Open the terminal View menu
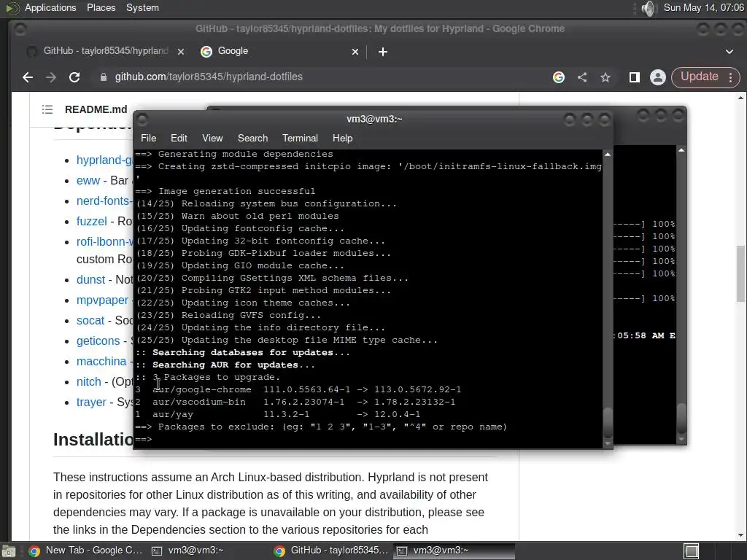The image size is (747, 560). tap(212, 138)
